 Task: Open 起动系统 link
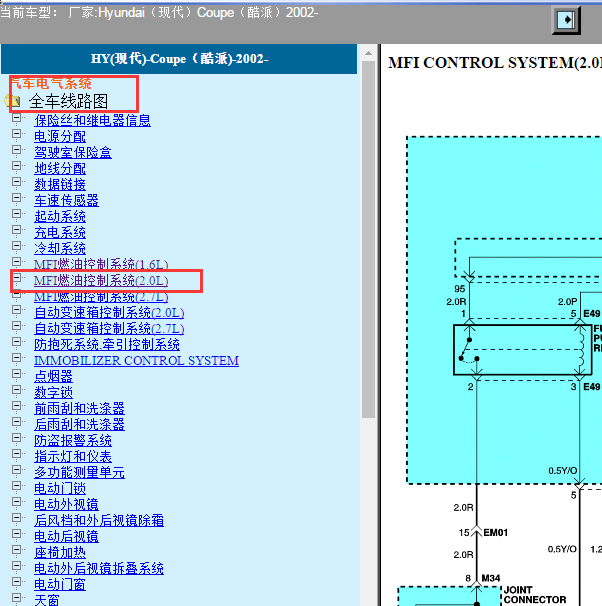[60, 216]
